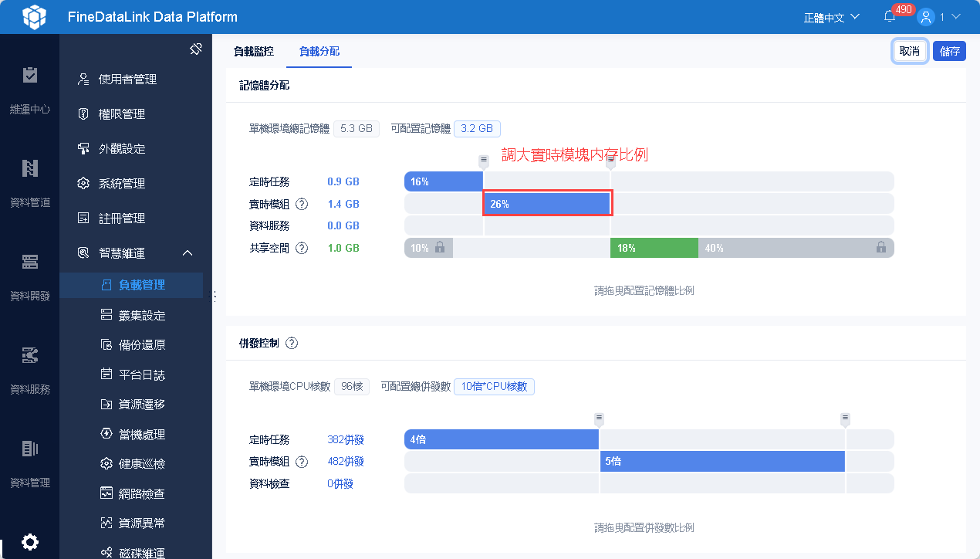The height and width of the screenshot is (559, 980).
Task: Click help icon beside 共享空間
Action: [x=302, y=248]
